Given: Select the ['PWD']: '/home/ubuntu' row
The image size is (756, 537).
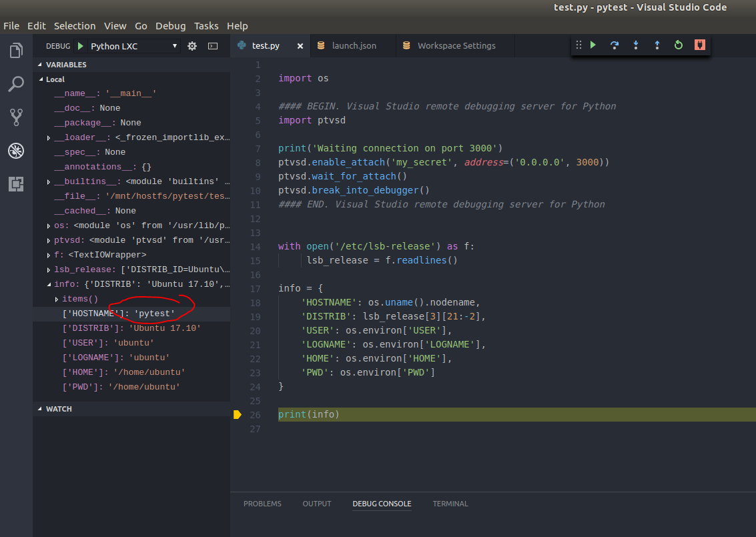Looking at the screenshot, I should click(x=131, y=387).
